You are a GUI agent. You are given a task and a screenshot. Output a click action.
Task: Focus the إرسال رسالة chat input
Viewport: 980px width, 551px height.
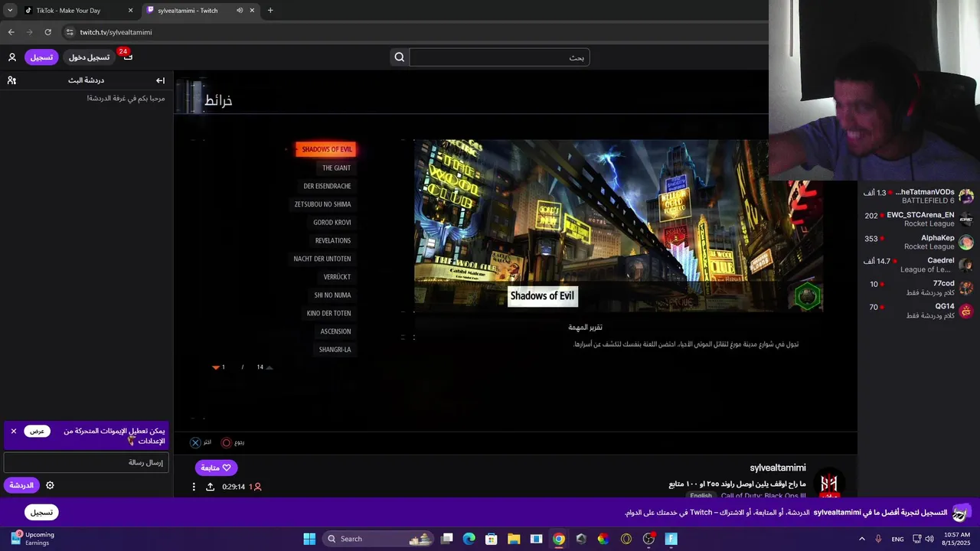tap(86, 462)
